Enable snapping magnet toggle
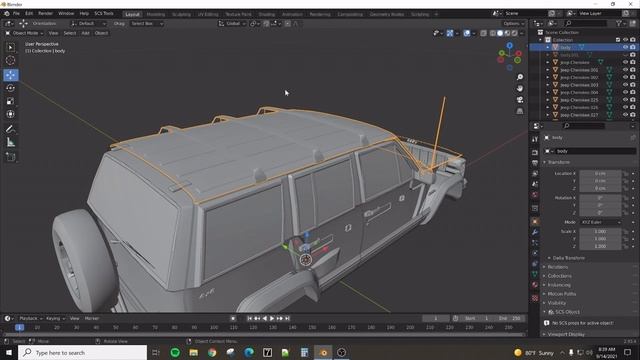640x360 pixels. pos(266,24)
